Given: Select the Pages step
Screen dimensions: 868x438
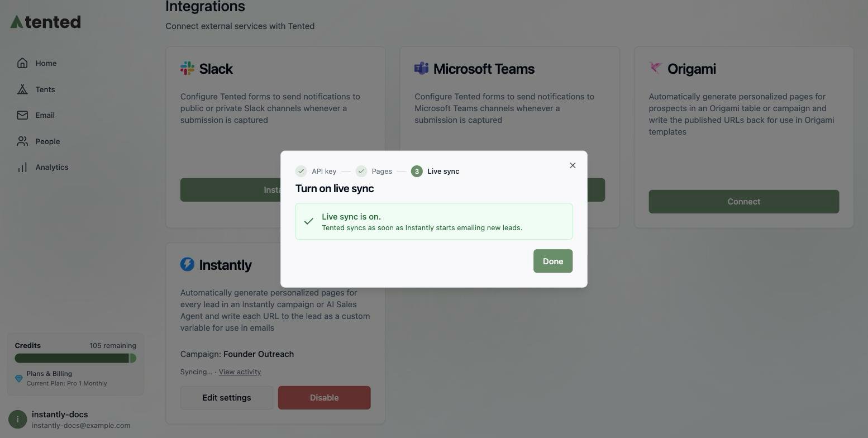Looking at the screenshot, I should tap(374, 171).
